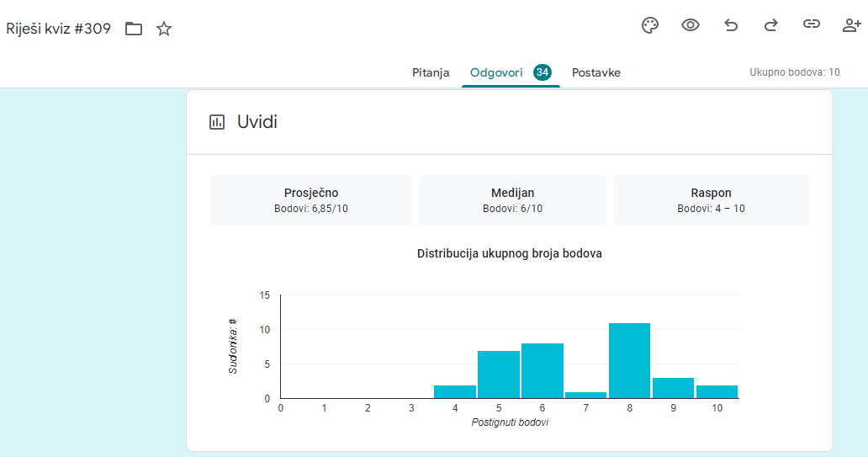Open the customize theme palette icon
This screenshot has height=457, width=868.
pos(650,25)
